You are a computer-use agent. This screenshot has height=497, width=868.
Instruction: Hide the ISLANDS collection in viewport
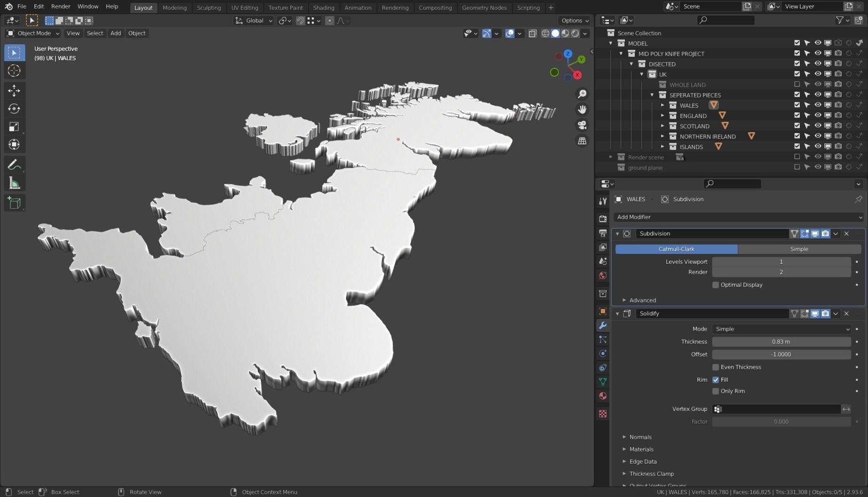(818, 147)
